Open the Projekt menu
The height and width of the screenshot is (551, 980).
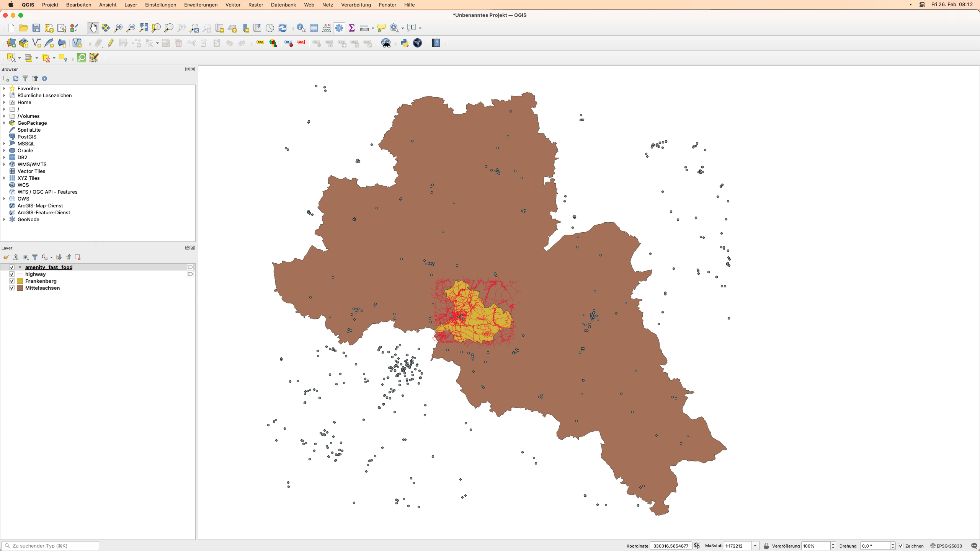click(x=50, y=5)
